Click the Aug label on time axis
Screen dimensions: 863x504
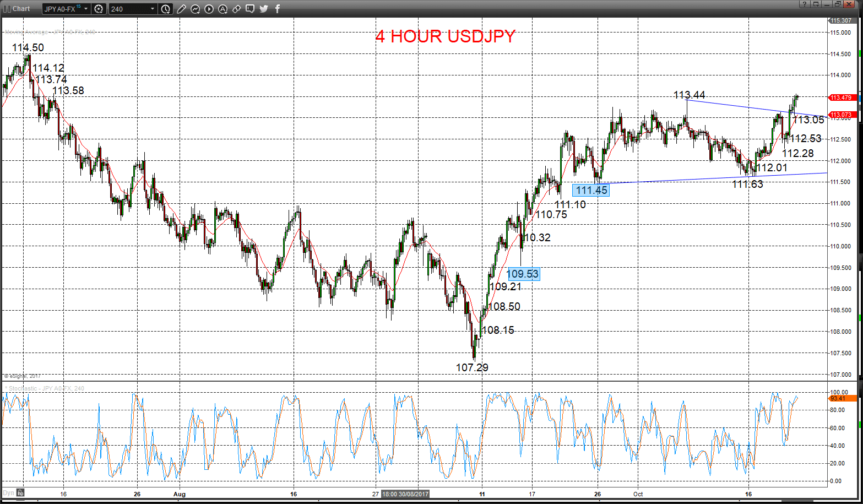click(x=179, y=494)
